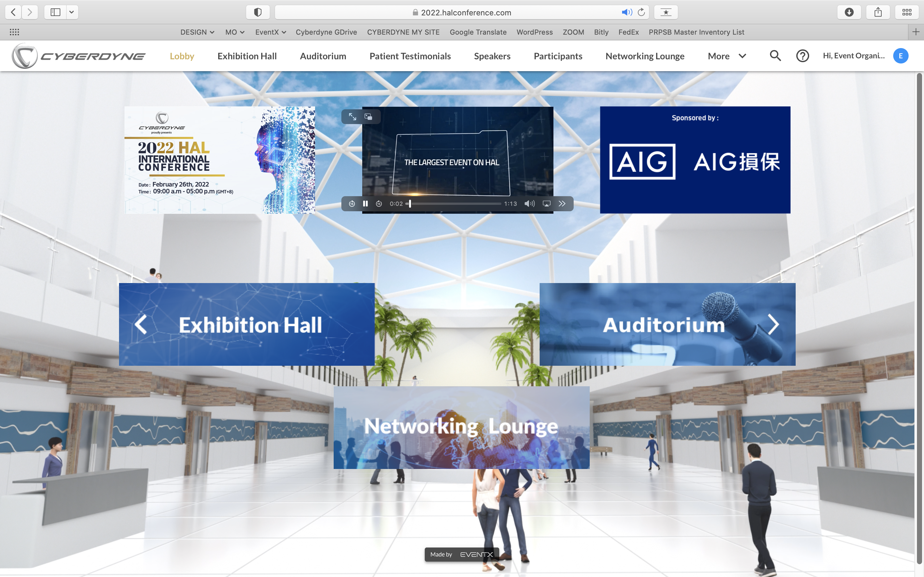Open the DESIGN bookmarks folder dropdown
The width and height of the screenshot is (924, 577).
click(x=197, y=32)
